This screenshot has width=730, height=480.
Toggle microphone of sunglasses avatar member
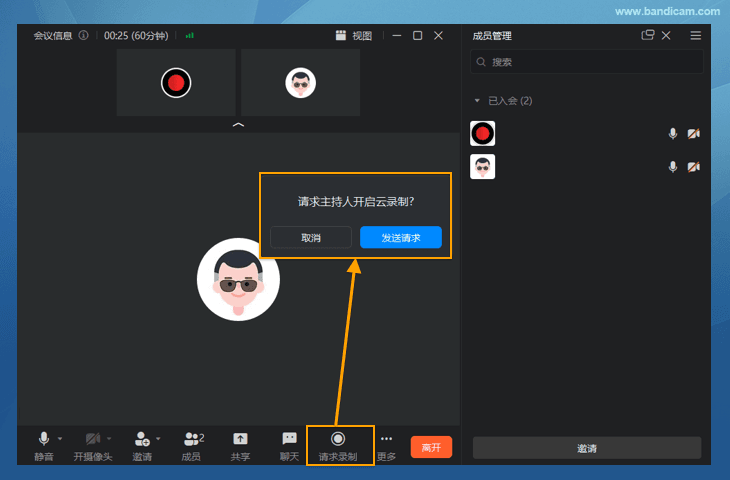[x=673, y=167]
